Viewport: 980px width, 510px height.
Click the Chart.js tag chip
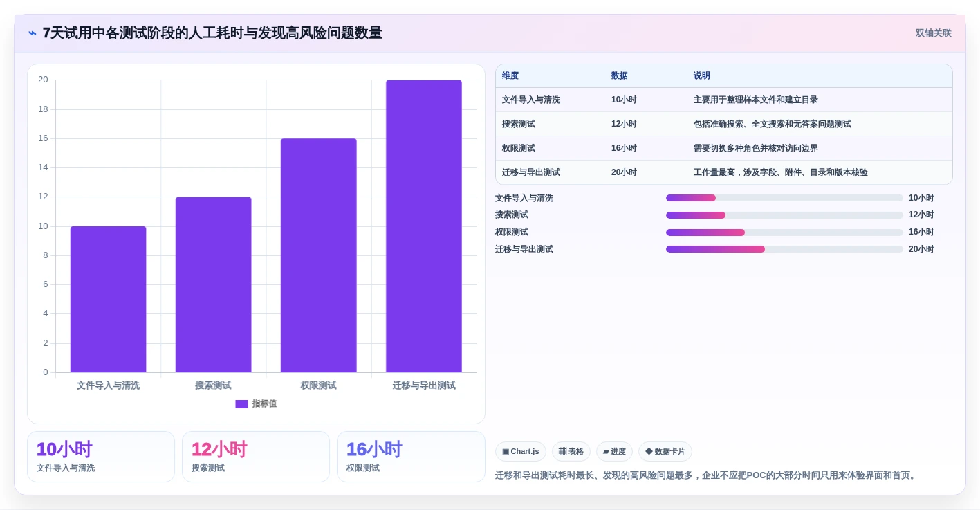click(521, 452)
